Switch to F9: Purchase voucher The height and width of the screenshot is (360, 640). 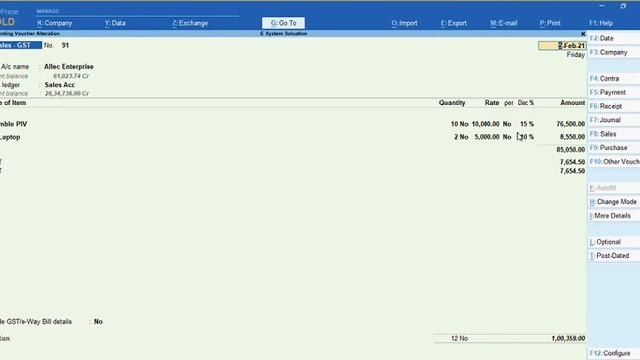[613, 148]
